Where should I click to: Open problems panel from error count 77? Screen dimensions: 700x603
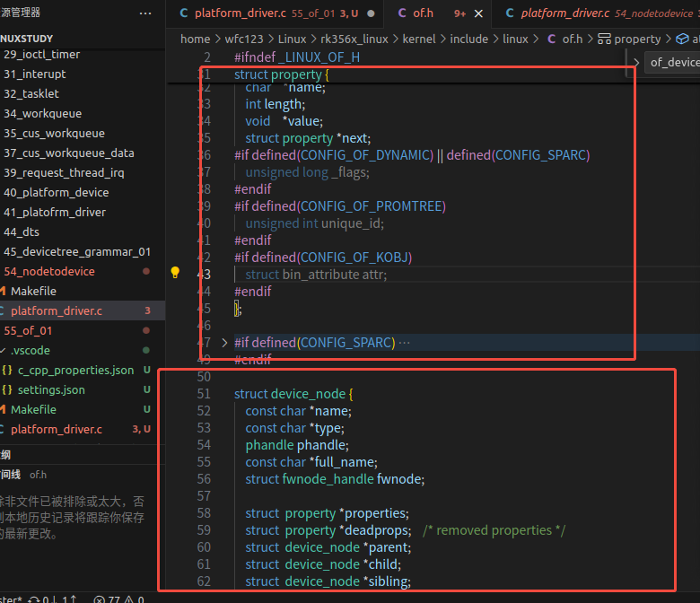(119, 599)
